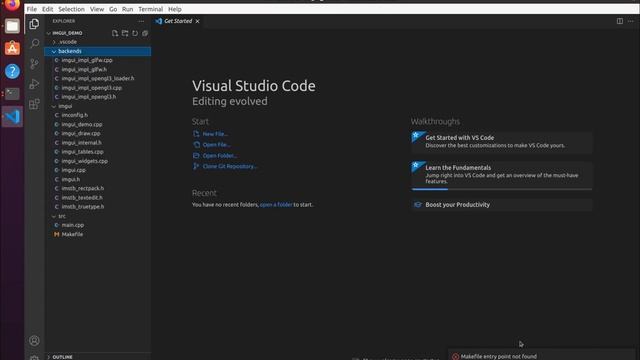640x360 pixels.
Task: Open the Explorer view in activity bar
Action: 34,24
